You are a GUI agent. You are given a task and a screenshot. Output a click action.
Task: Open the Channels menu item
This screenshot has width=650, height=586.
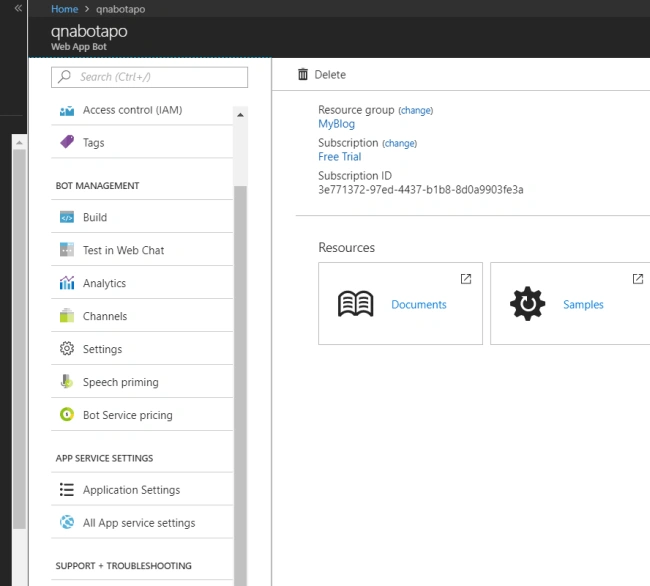click(142, 316)
